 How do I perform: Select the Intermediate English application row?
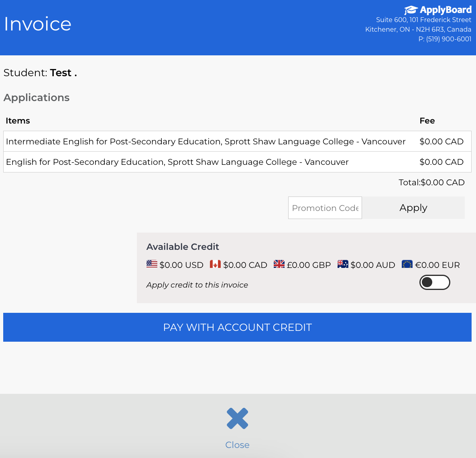click(205, 141)
